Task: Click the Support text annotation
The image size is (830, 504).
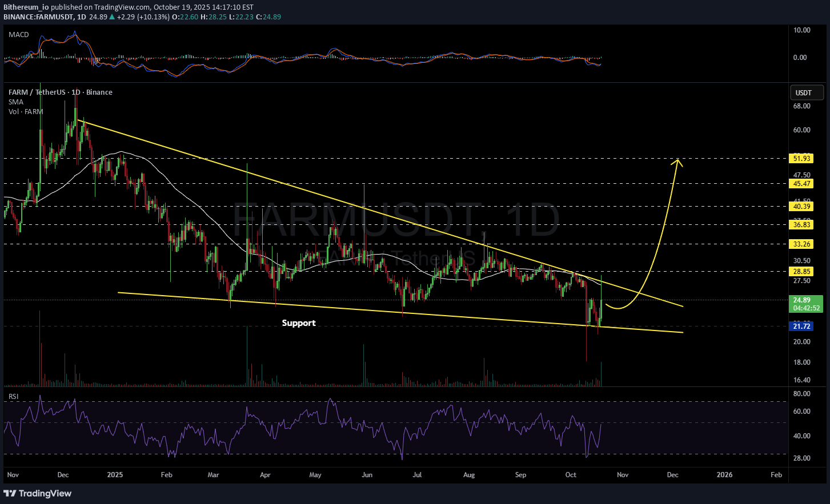Action: 298,323
